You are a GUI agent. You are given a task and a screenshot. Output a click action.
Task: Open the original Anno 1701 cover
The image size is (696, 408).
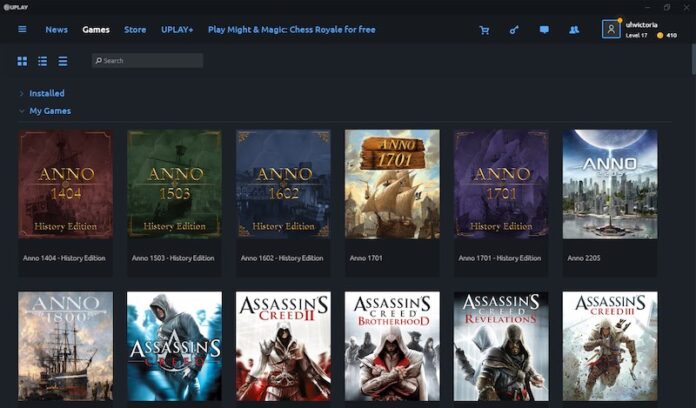point(392,184)
